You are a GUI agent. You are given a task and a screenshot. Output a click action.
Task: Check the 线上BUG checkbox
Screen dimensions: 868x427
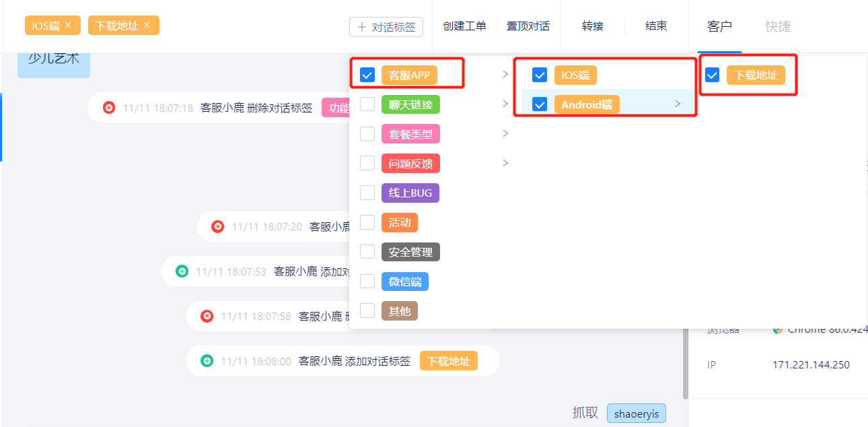[x=367, y=193]
